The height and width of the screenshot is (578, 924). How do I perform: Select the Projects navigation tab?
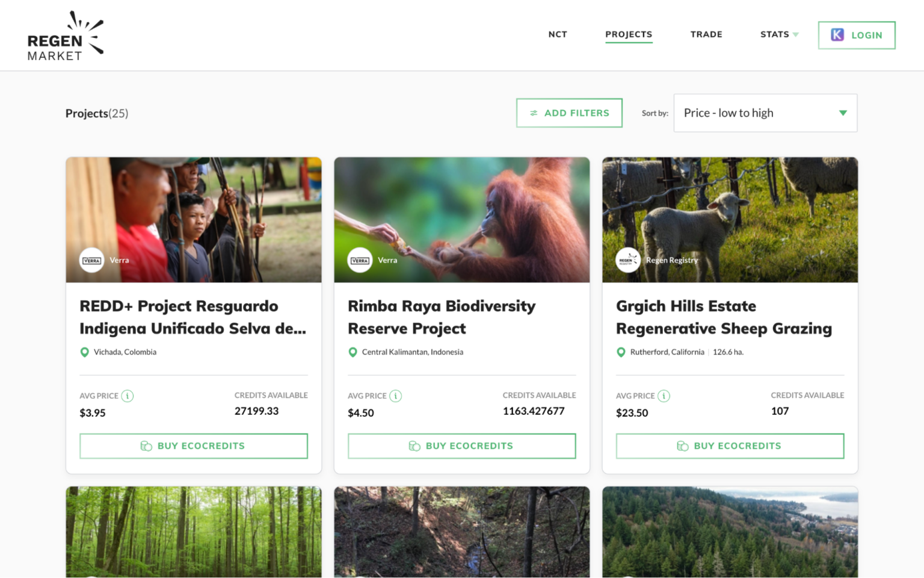(x=629, y=34)
